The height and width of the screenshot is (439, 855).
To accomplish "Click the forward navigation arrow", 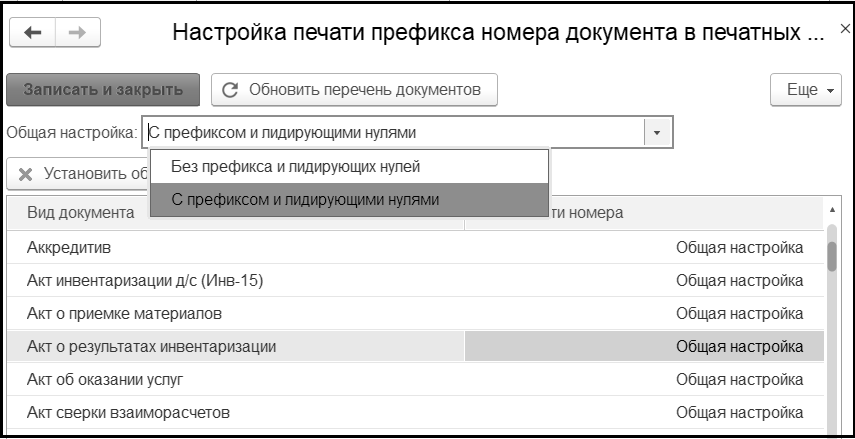I will pyautogui.click(x=70, y=33).
